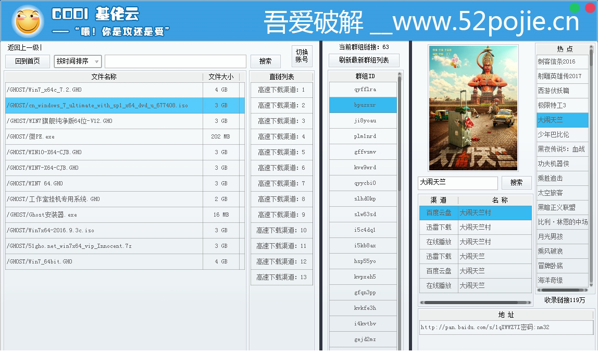Select 功夫机器侠 in hot list
Image resolution: width=598 pixels, height=364 pixels.
[562, 164]
